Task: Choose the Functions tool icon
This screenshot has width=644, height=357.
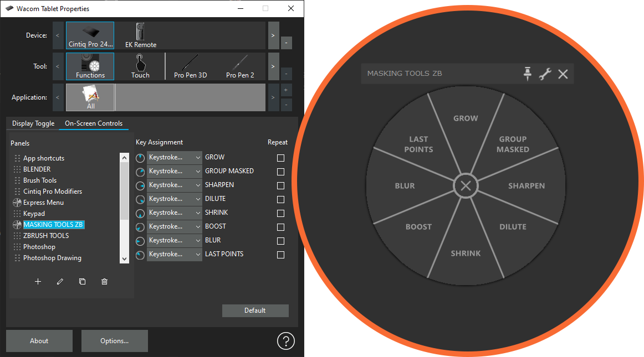Action: (x=90, y=66)
